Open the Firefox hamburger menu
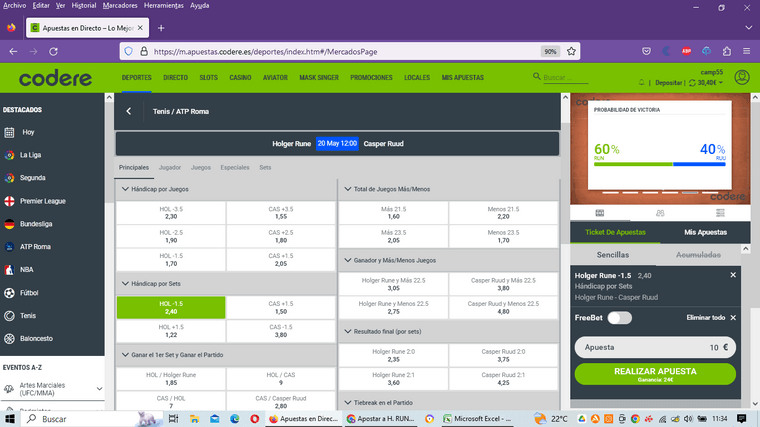The height and width of the screenshot is (427, 760). tap(746, 51)
